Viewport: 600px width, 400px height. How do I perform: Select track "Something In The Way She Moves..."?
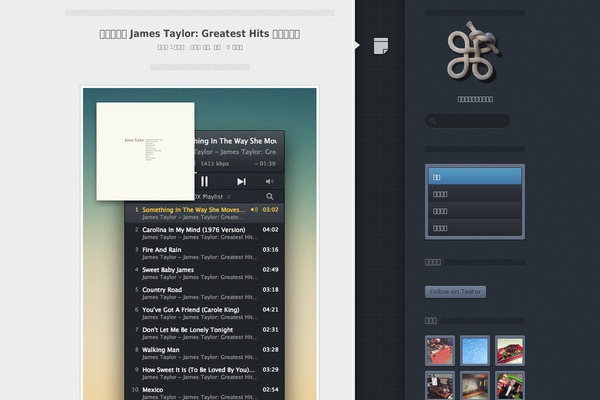coord(204,213)
